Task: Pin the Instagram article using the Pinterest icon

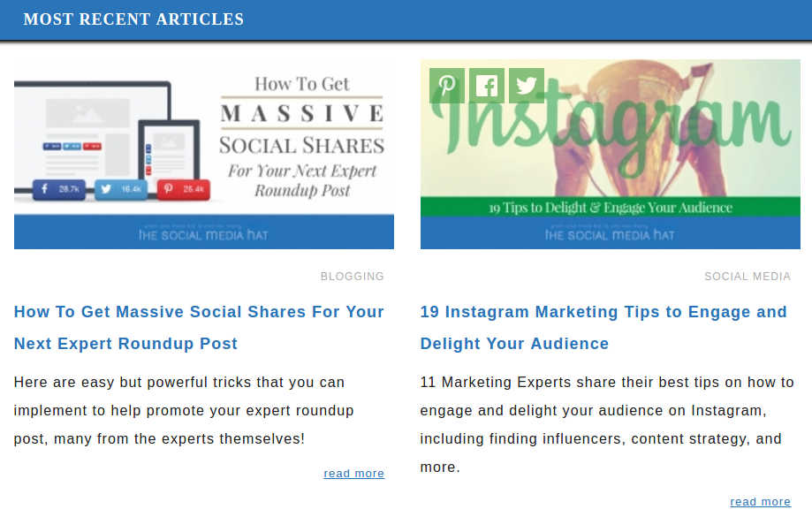Action: click(446, 85)
